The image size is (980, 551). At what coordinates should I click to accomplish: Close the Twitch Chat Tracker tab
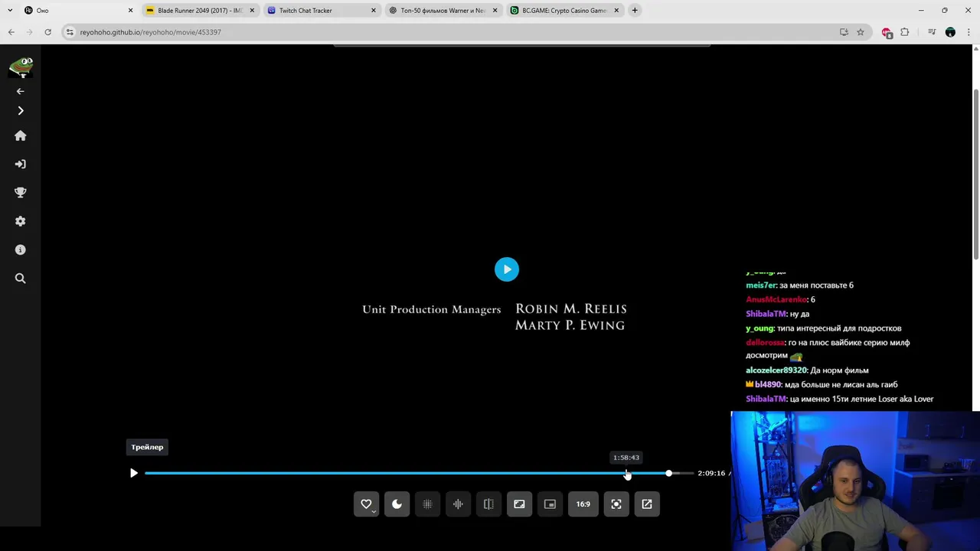[x=374, y=11]
